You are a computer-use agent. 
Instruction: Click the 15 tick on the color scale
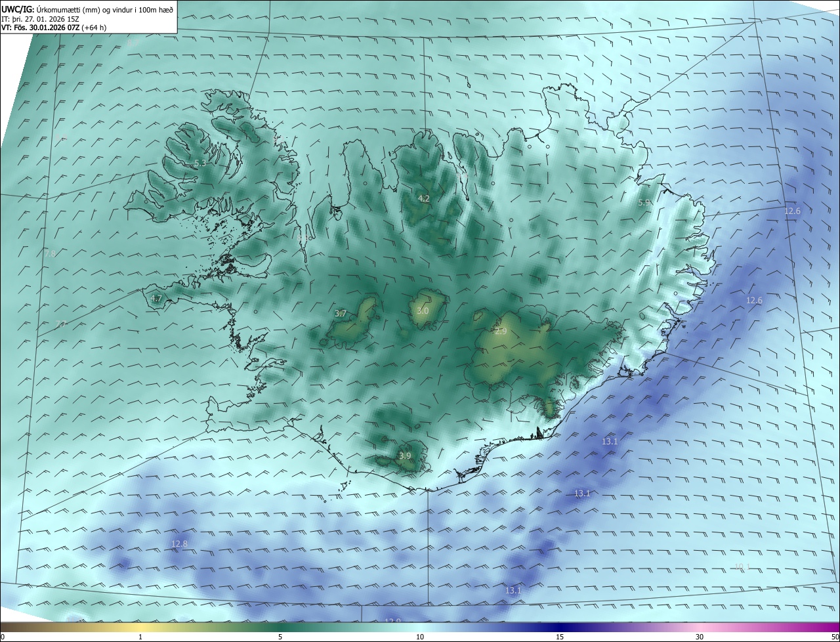click(x=560, y=637)
